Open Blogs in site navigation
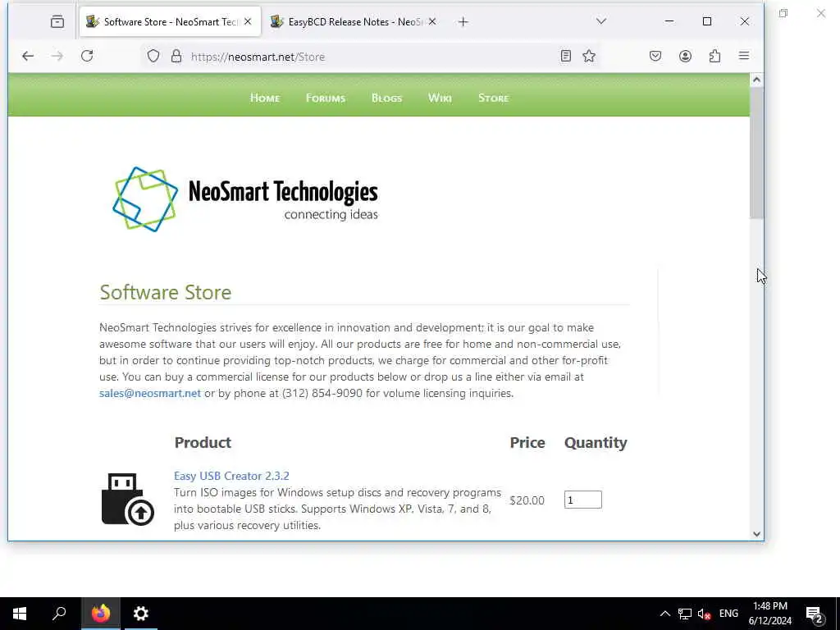Viewport: 840px width, 630px height. tap(387, 98)
